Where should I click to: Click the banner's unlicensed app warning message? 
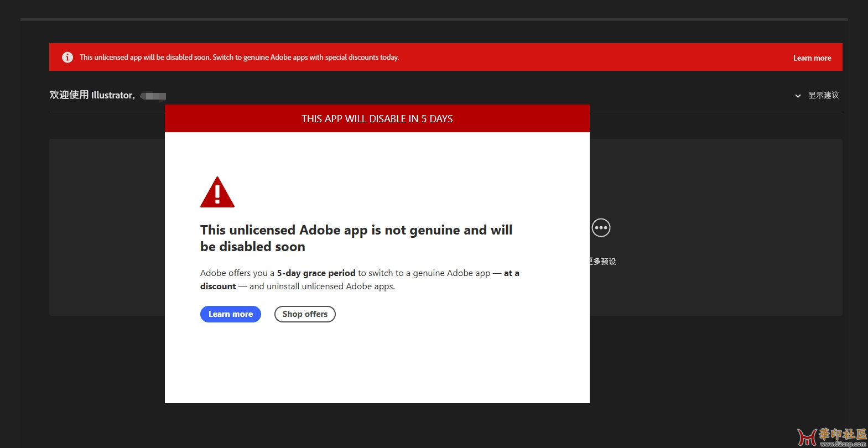coord(239,58)
